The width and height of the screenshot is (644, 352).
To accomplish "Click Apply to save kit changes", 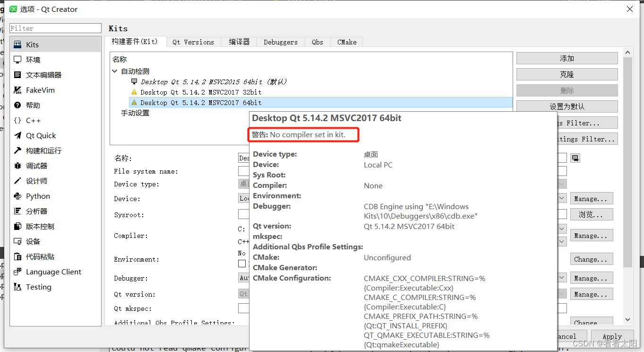I will click(612, 336).
